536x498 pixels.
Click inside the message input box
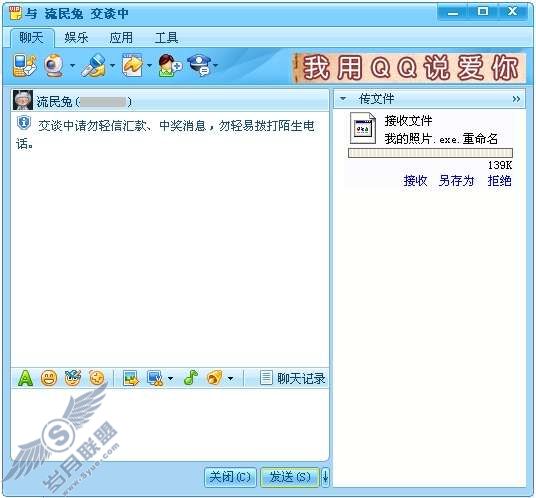[170, 425]
